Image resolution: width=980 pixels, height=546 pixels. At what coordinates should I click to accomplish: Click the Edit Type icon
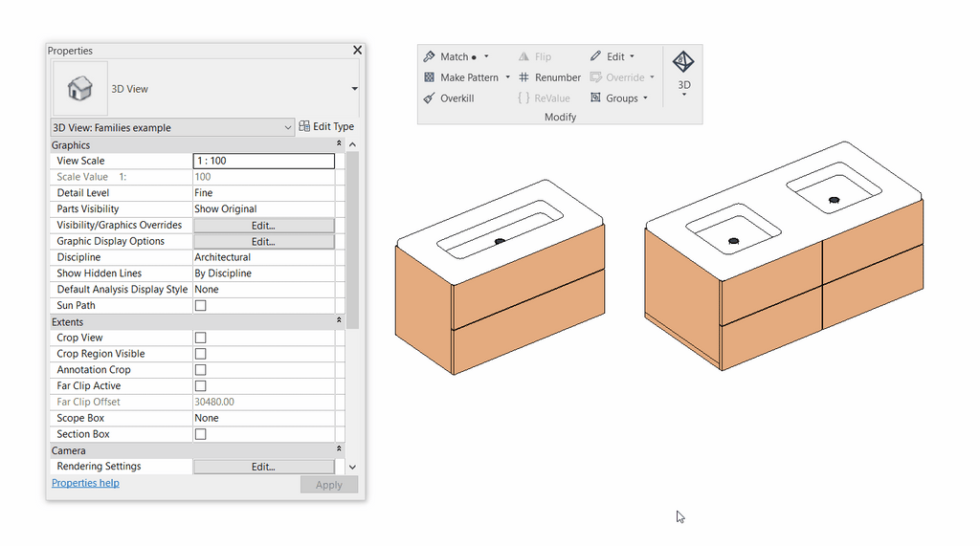click(304, 126)
